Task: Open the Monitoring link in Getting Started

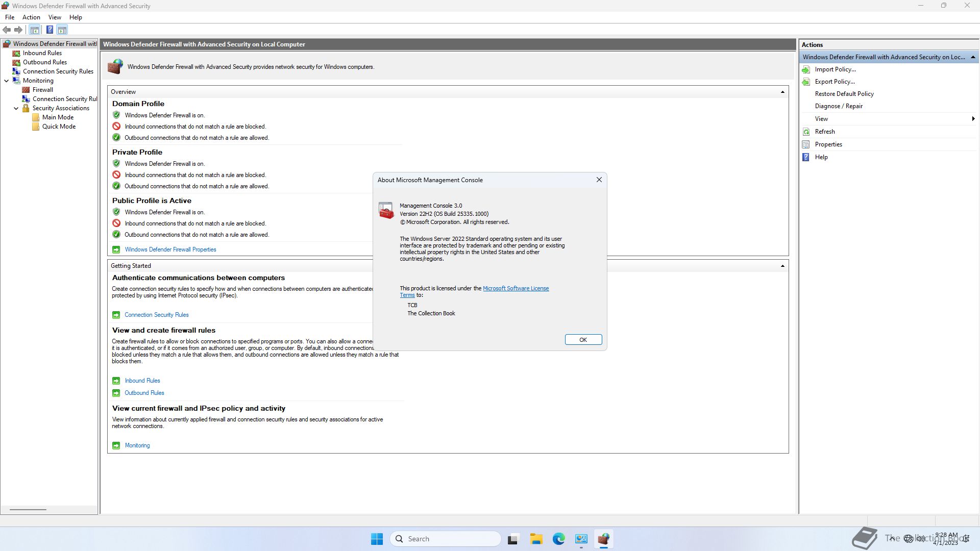Action: [137, 445]
